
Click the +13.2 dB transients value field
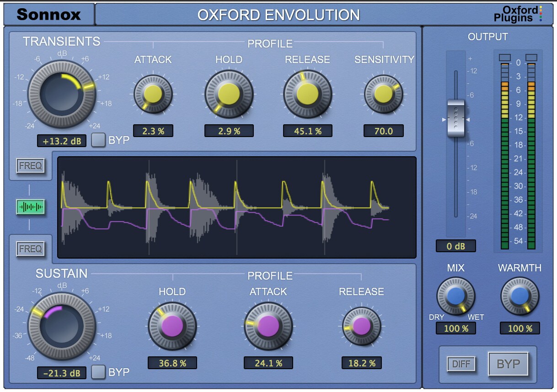click(x=62, y=141)
